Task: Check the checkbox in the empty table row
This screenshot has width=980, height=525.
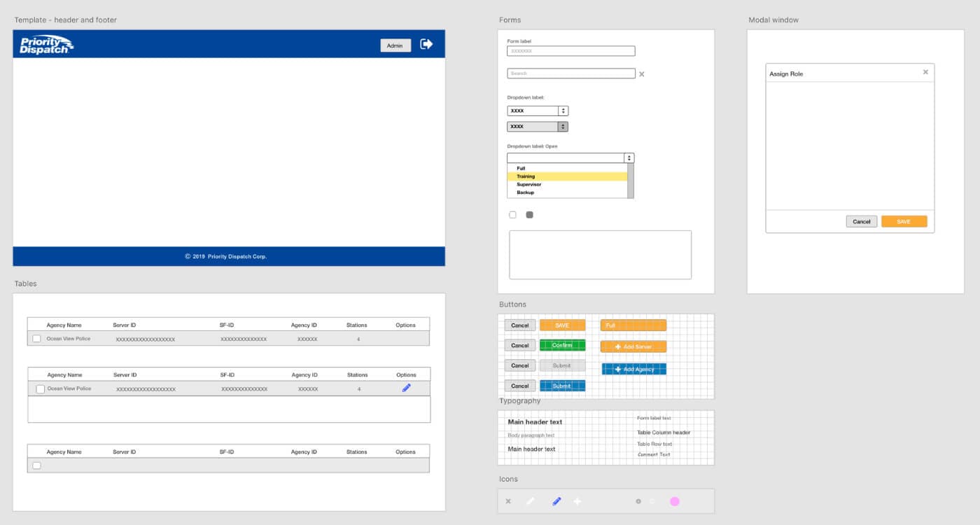Action: [x=36, y=465]
